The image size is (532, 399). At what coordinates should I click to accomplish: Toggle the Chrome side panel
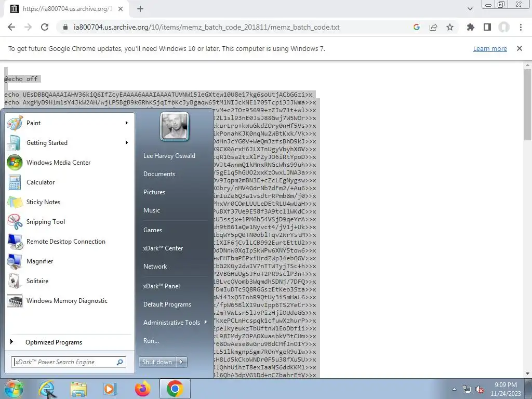tap(487, 27)
